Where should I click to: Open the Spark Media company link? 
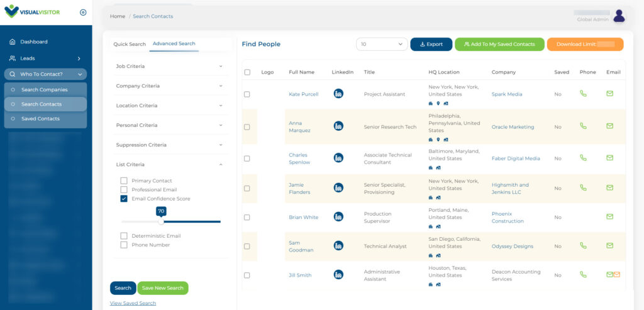coord(507,94)
